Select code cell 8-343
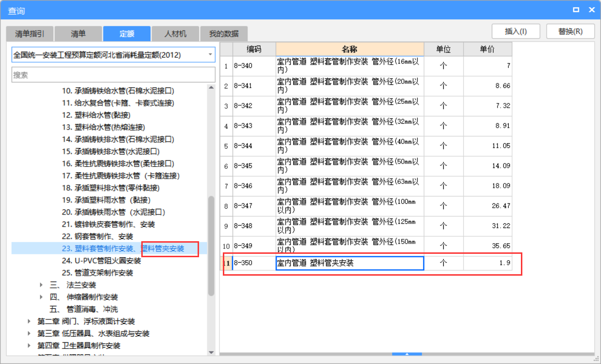Viewport: 601px width, 364px height. coord(254,126)
